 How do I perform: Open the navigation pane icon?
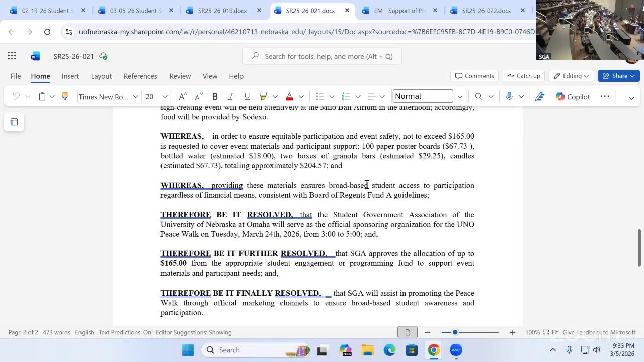click(14, 122)
